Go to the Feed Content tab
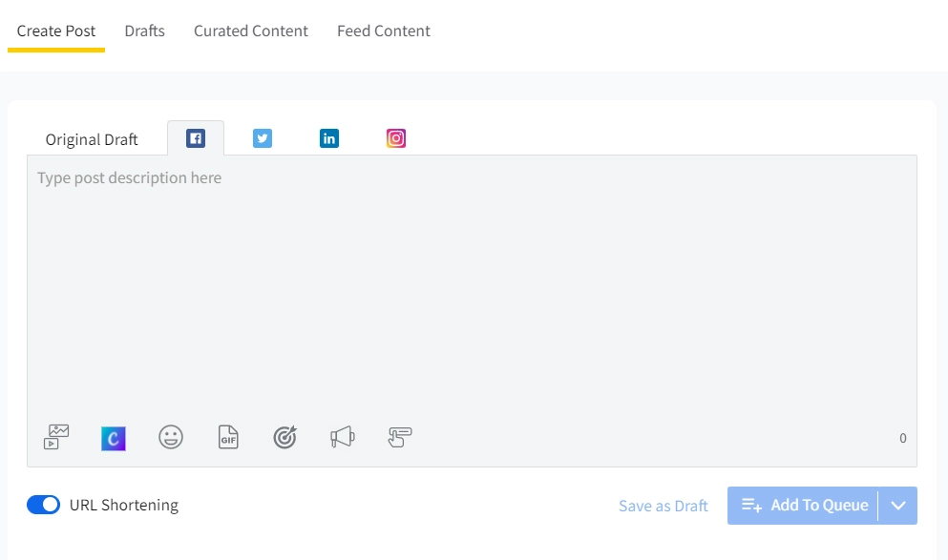Viewport: 948px width, 560px height. 384,31
